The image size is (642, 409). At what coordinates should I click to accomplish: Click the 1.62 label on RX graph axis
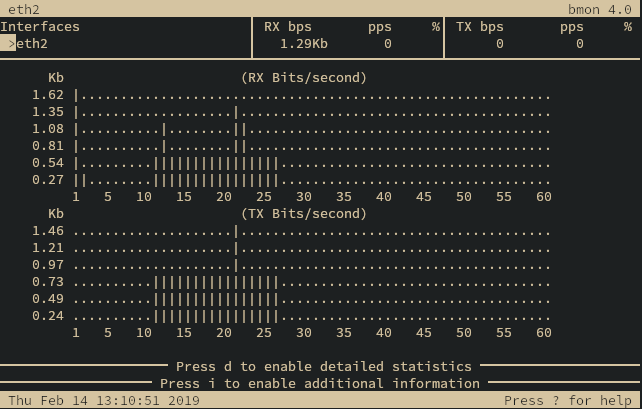(48, 96)
